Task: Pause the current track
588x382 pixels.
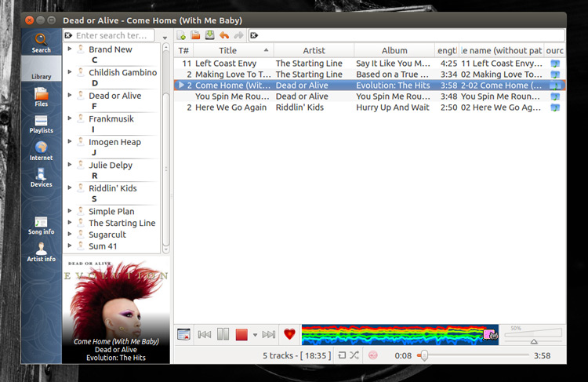Action: pos(223,334)
